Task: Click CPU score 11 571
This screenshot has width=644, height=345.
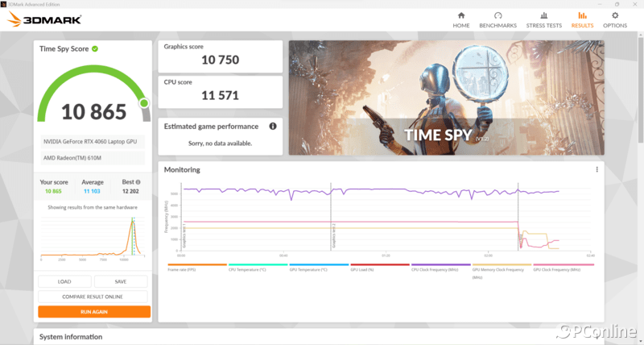Action: [220, 92]
